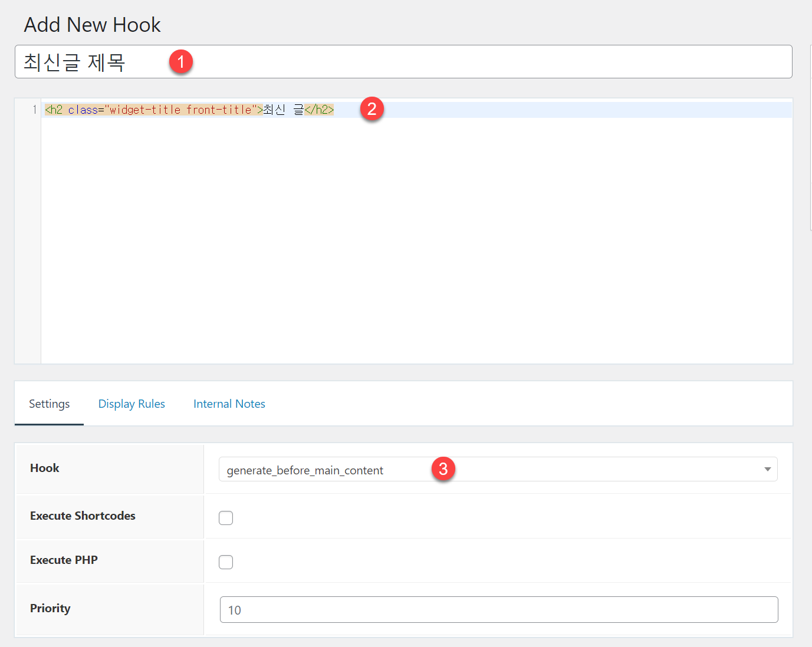The image size is (812, 647).
Task: Click the 'Execute PHP' label
Action: coord(64,560)
